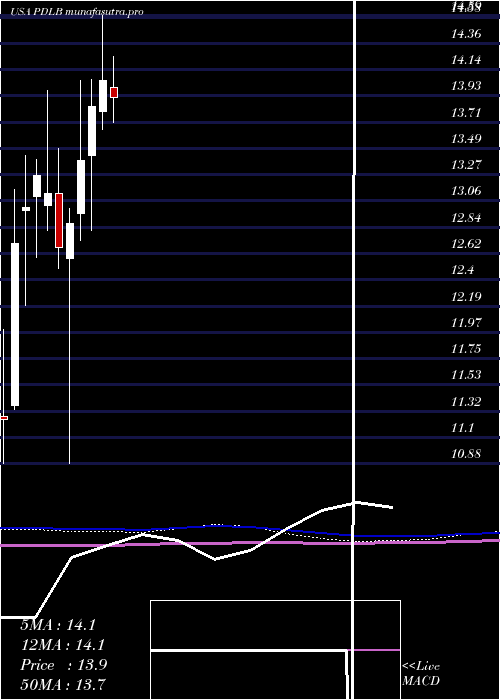Click the 12.62 price axis label

click(x=466, y=244)
